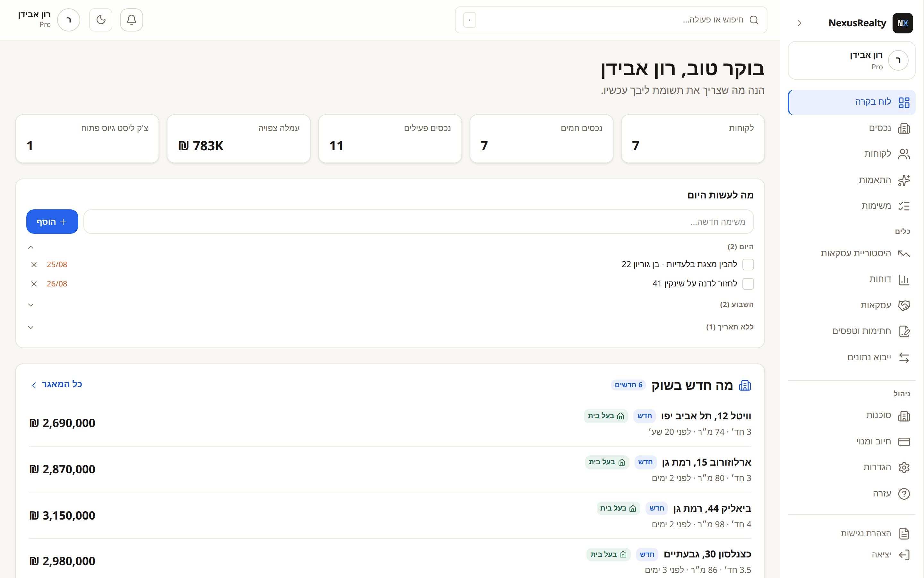Open the התאמות matches page
The height and width of the screenshot is (578, 924).
851,180
